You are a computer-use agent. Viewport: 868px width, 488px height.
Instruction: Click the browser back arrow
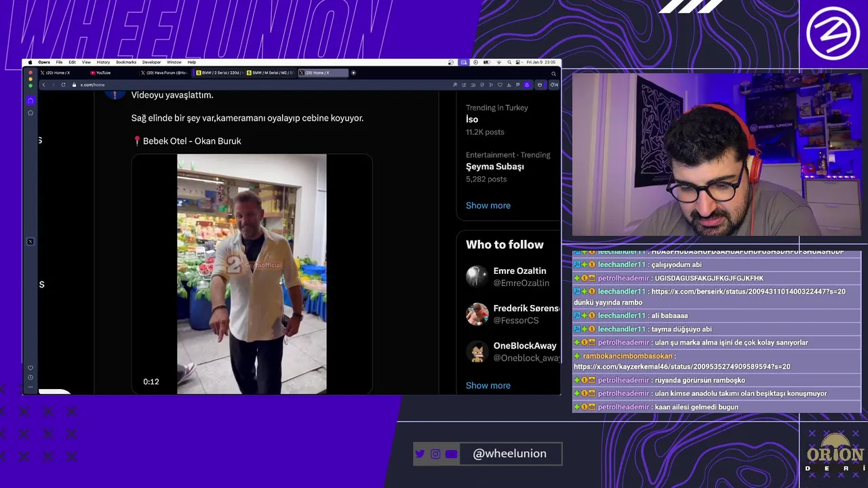pyautogui.click(x=43, y=85)
